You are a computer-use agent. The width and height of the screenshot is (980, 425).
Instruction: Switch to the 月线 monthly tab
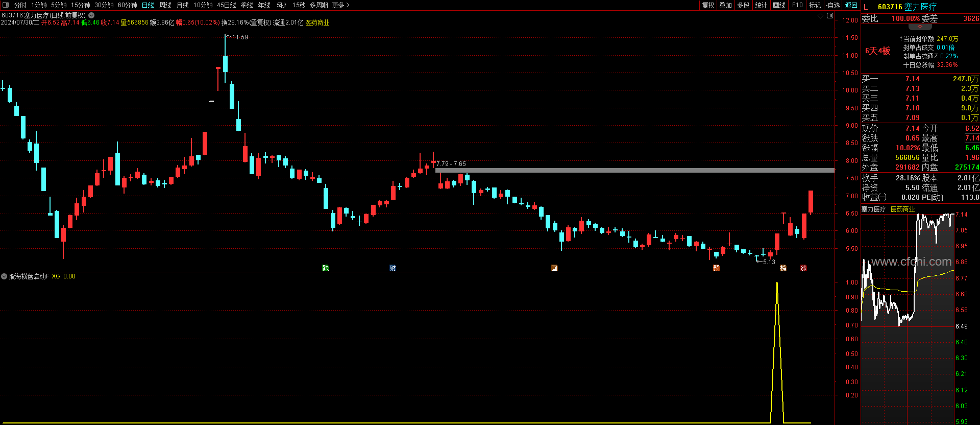point(183,5)
